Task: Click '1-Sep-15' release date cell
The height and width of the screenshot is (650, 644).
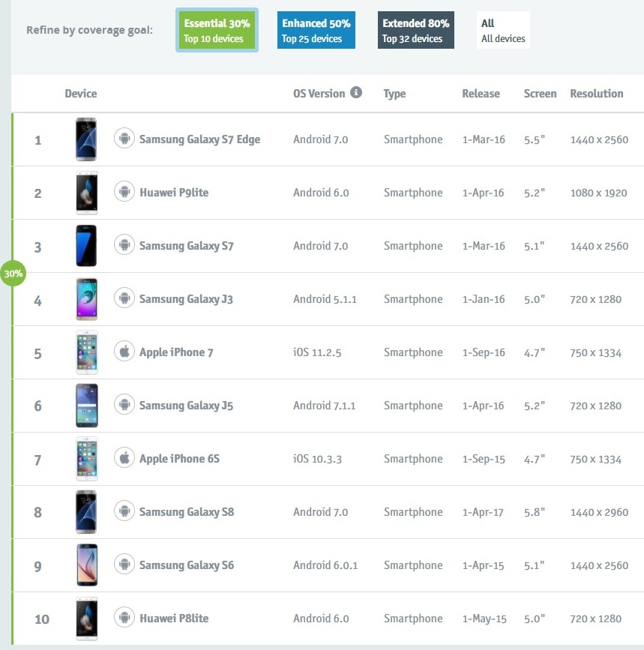Action: point(484,459)
